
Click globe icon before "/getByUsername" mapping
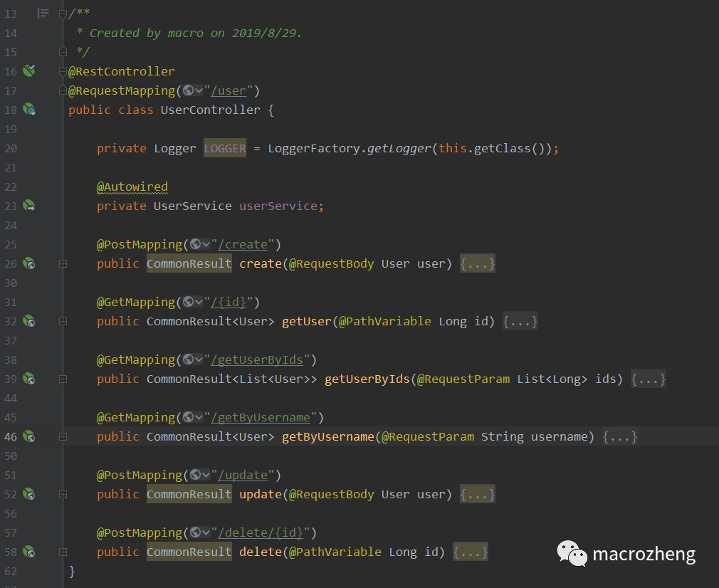tap(188, 417)
